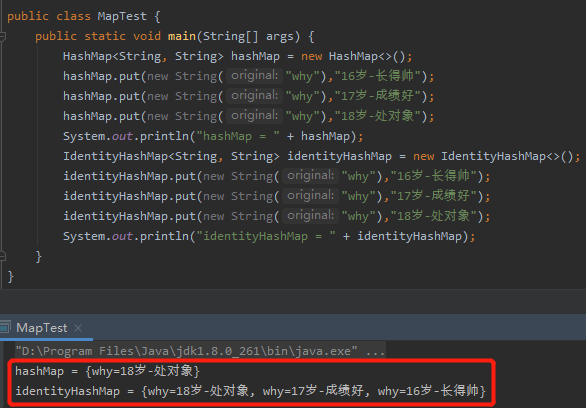
Task: Click console output line hashMap = {why=18岁-处对象}
Action: (108, 371)
